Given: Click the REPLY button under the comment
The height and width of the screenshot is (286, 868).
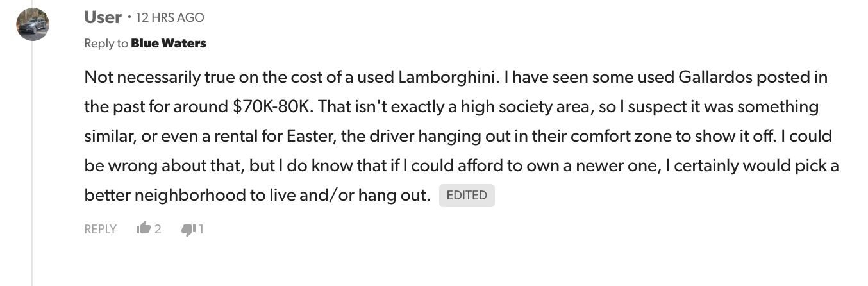Looking at the screenshot, I should [100, 229].
